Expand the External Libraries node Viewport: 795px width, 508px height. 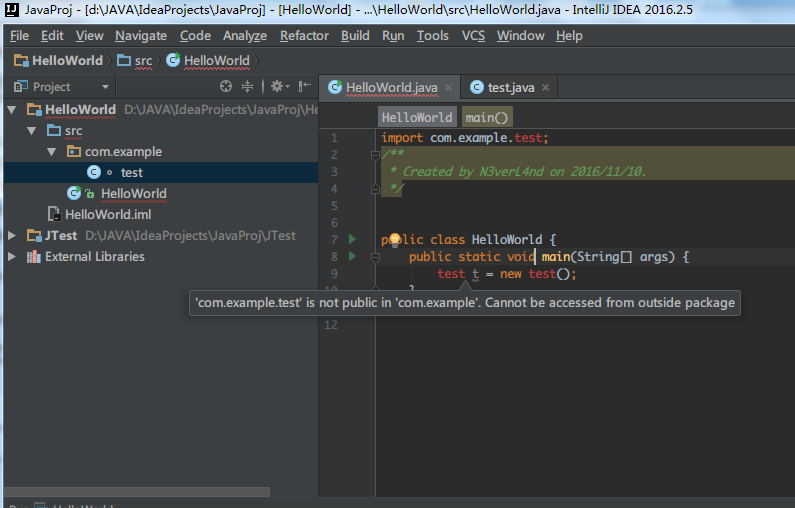pyautogui.click(x=12, y=257)
